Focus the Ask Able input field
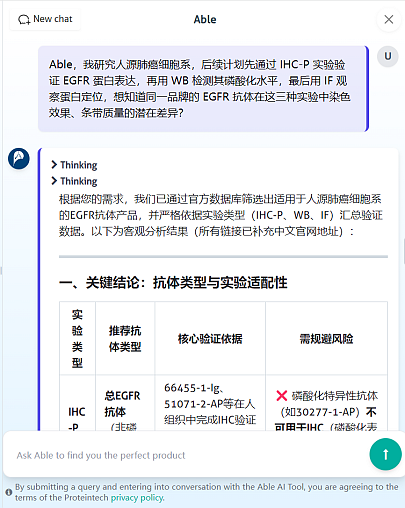Screen dimensions: 405x508 tap(187, 455)
